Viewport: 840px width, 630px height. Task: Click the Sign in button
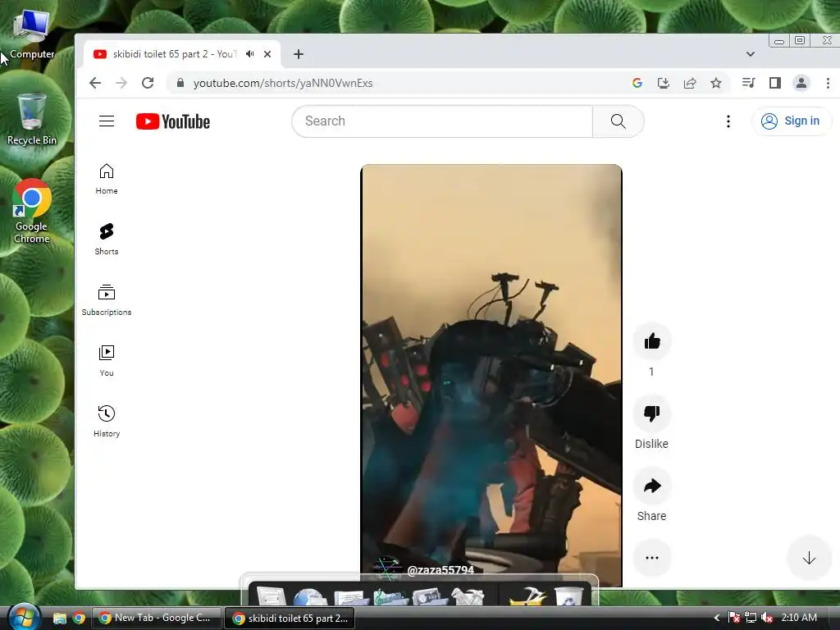[792, 121]
